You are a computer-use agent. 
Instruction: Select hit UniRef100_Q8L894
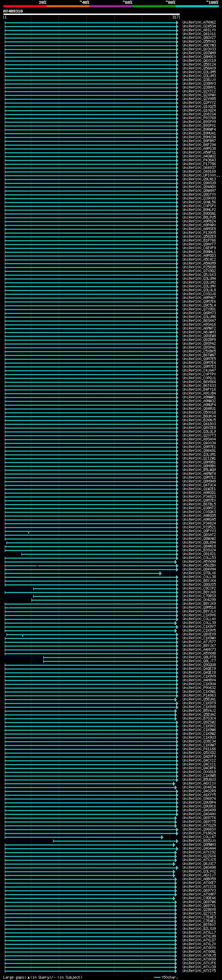pos(199,543)
